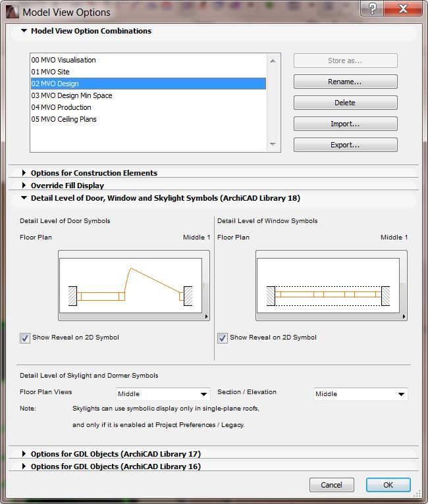Click the list scroll up arrow
This screenshot has height=504, width=428.
(273, 61)
